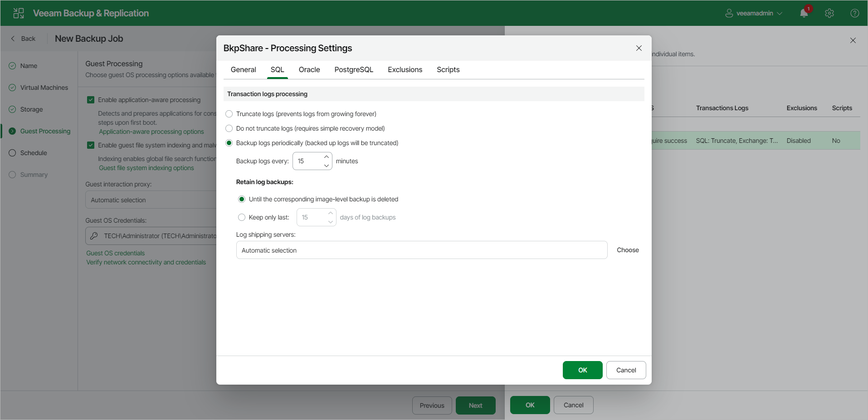Click the Name step checkmark icon

(12, 66)
